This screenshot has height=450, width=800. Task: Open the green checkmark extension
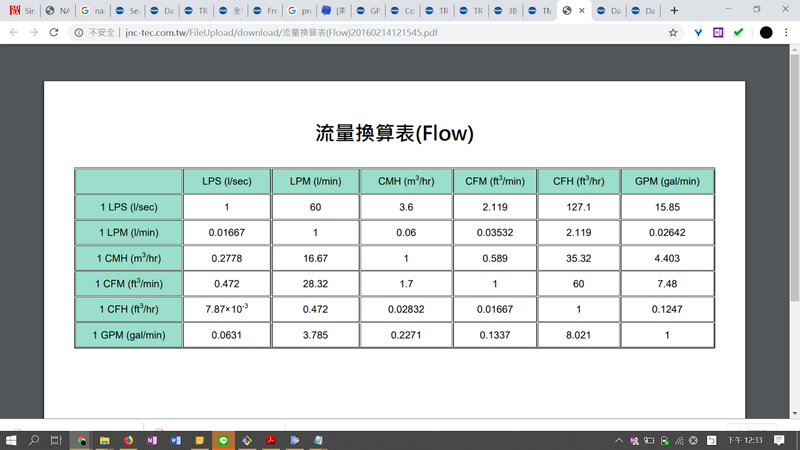click(x=738, y=33)
